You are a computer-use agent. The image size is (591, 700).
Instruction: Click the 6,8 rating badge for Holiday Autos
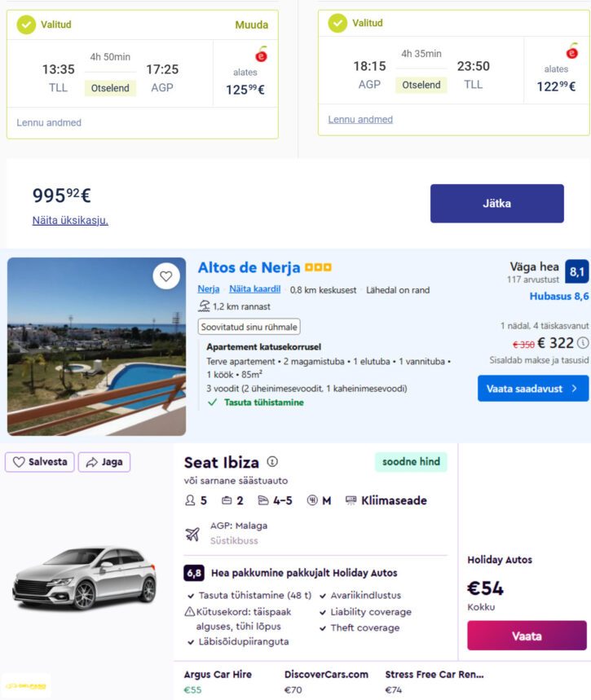pyautogui.click(x=194, y=573)
